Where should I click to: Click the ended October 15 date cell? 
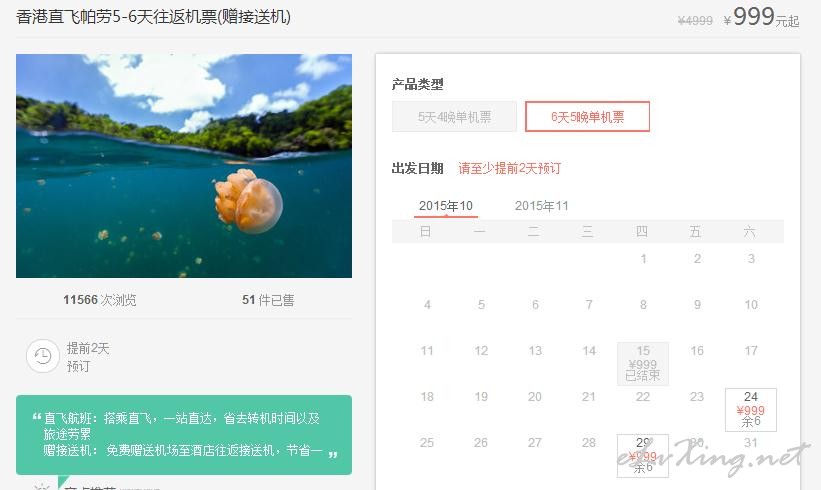point(643,363)
